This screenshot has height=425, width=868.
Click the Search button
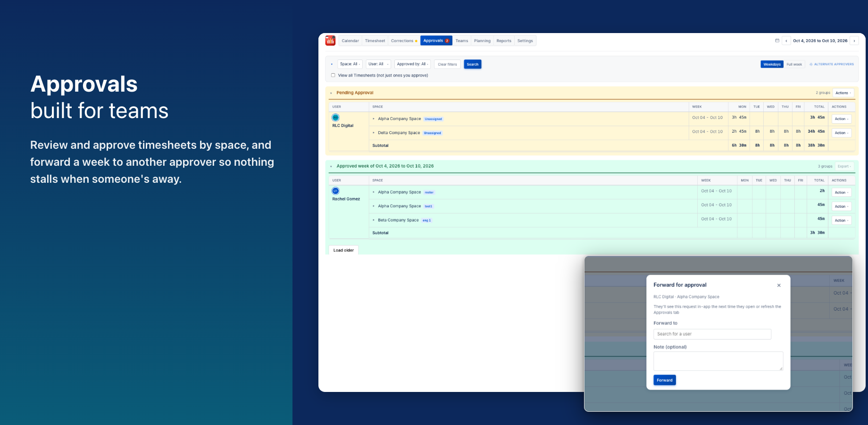point(473,64)
